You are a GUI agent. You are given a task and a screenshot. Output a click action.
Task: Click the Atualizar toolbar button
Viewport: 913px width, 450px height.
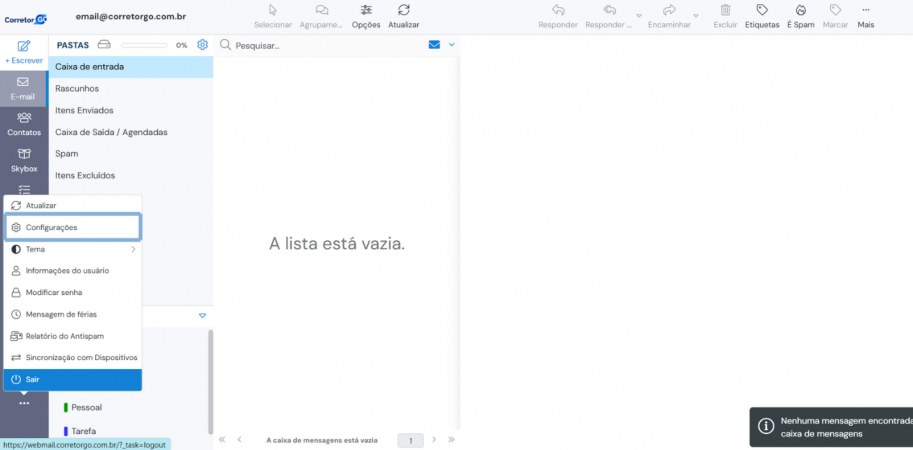point(404,16)
